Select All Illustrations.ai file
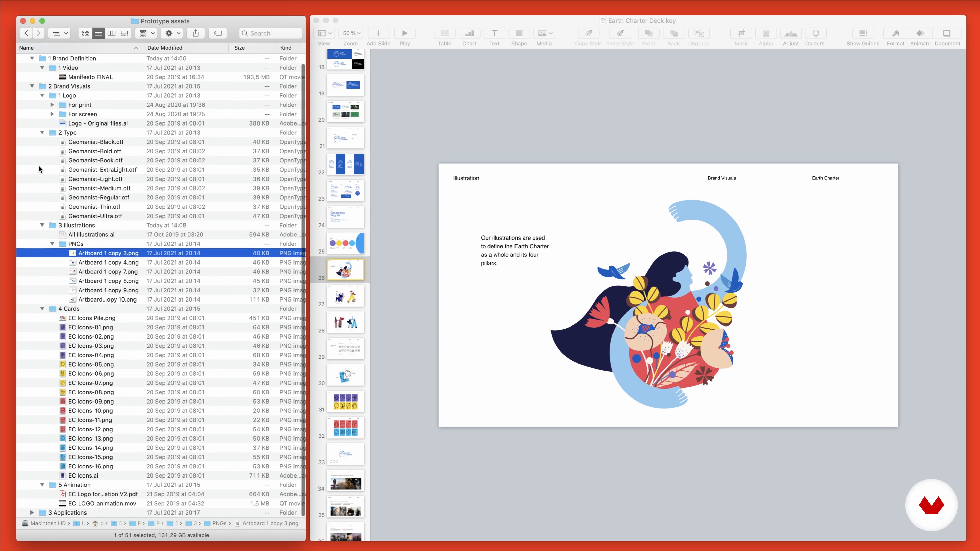Viewport: 980px width, 551px height. (161, 234)
